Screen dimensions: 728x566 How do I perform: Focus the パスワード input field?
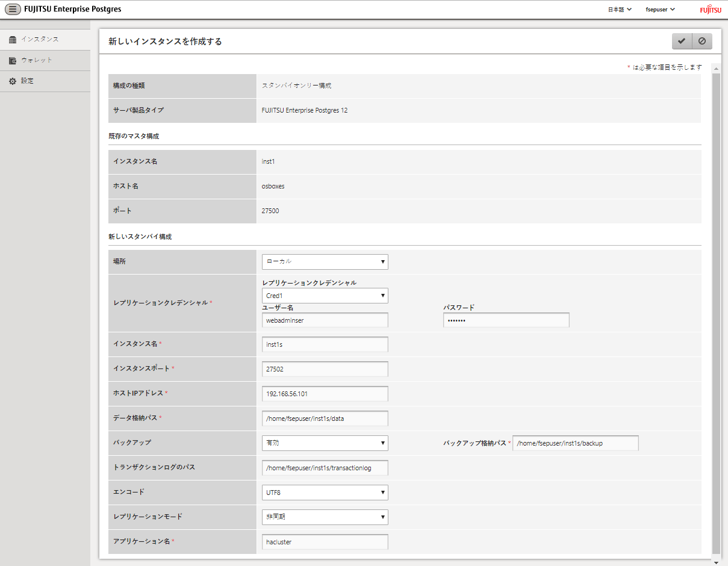pos(506,320)
